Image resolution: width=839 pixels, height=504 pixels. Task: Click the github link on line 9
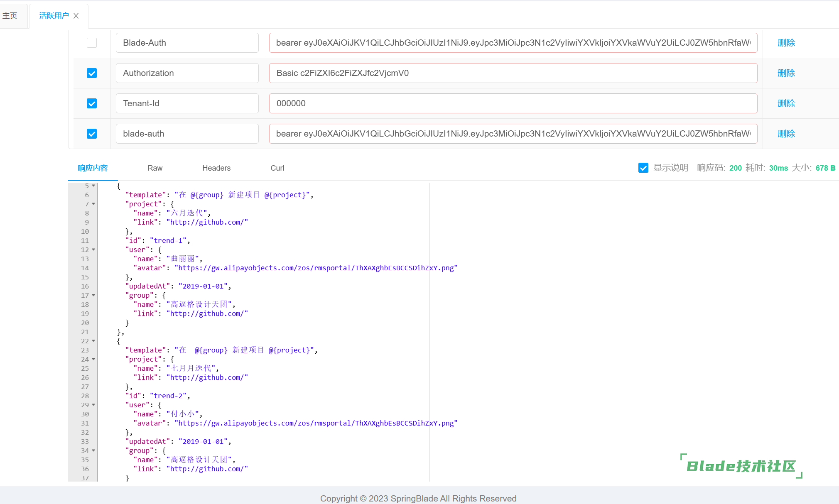(x=207, y=222)
